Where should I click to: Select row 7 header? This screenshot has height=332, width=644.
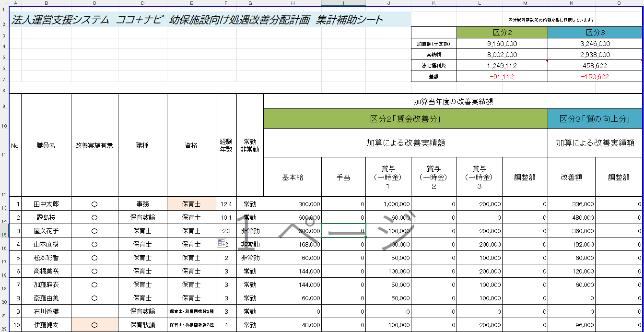[5, 76]
